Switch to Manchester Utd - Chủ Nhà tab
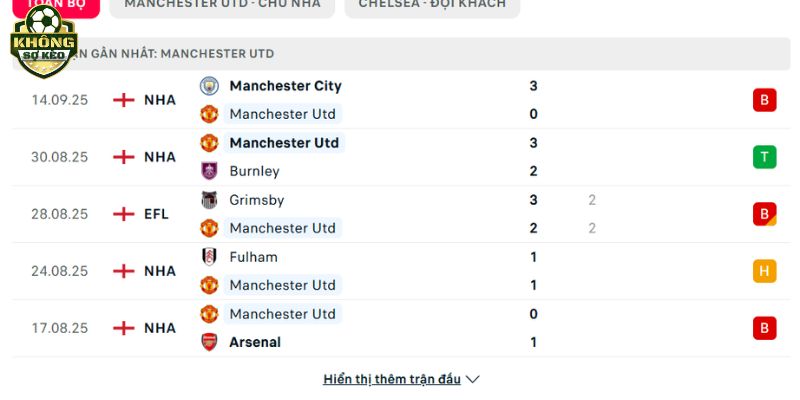Screen dimensions: 800x400 222,5
